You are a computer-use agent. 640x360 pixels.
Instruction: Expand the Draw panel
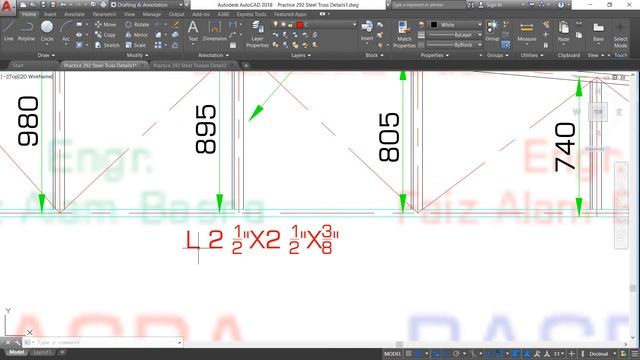click(46, 55)
